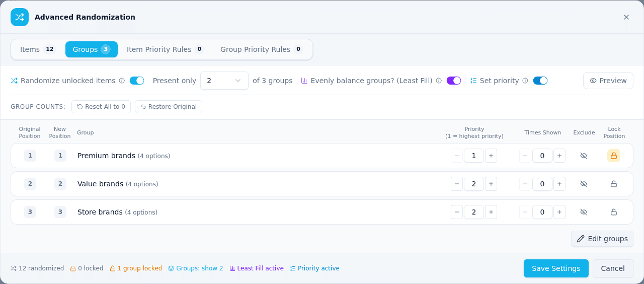
Task: Click Save Settings
Action: point(556,268)
